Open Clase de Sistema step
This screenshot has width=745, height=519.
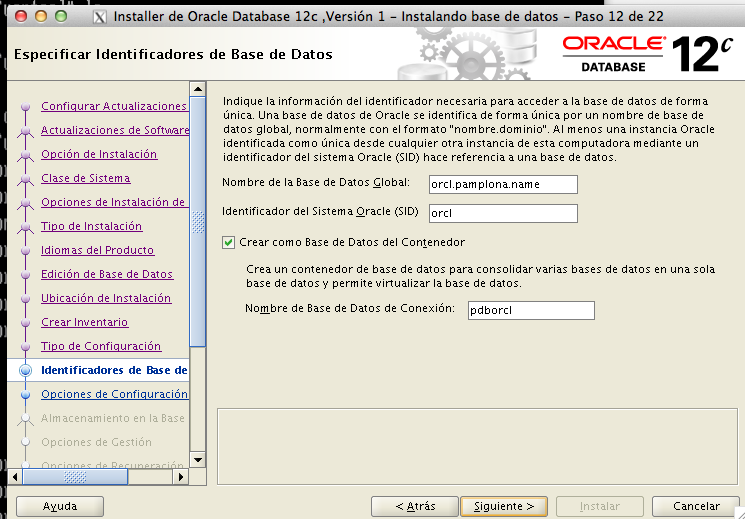tap(86, 178)
